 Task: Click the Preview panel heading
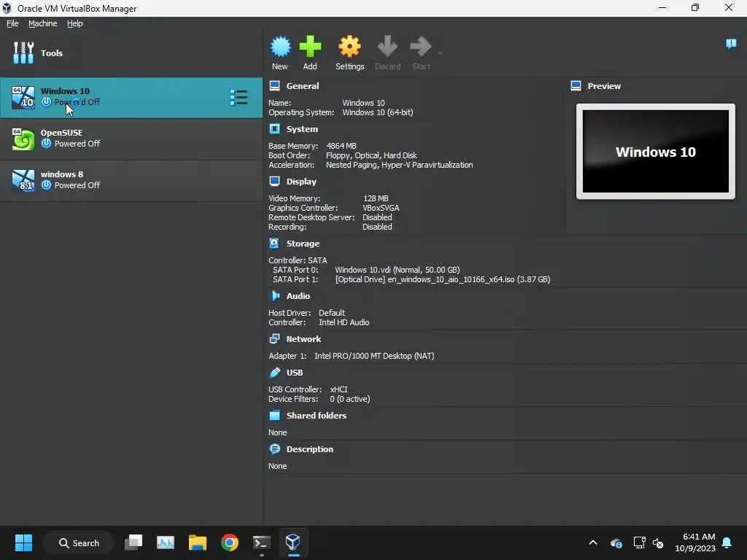(604, 86)
